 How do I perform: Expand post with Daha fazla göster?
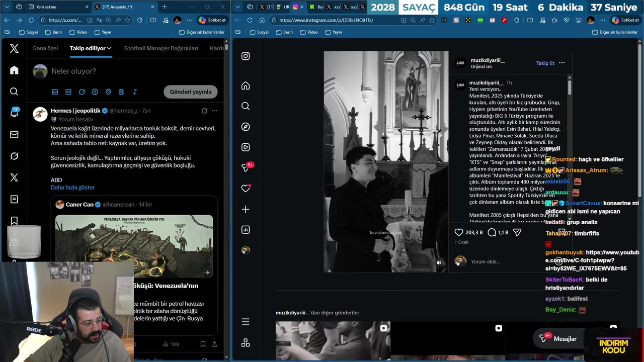[x=72, y=188]
